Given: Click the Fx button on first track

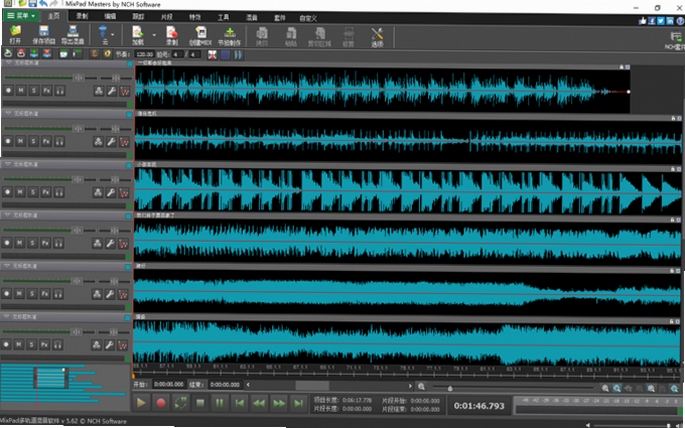Looking at the screenshot, I should pyautogui.click(x=47, y=90).
